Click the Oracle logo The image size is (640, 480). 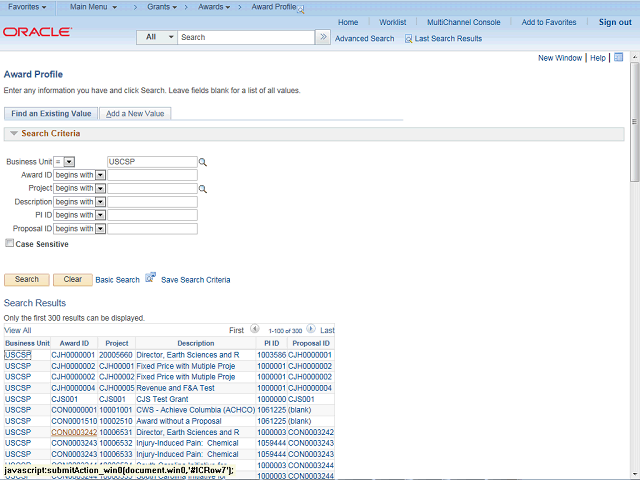[x=37, y=32]
